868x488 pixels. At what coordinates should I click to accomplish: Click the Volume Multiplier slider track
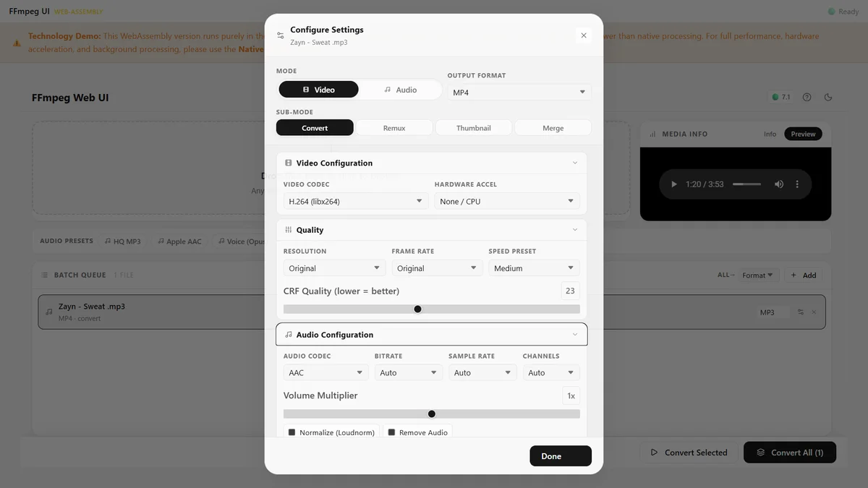point(432,414)
